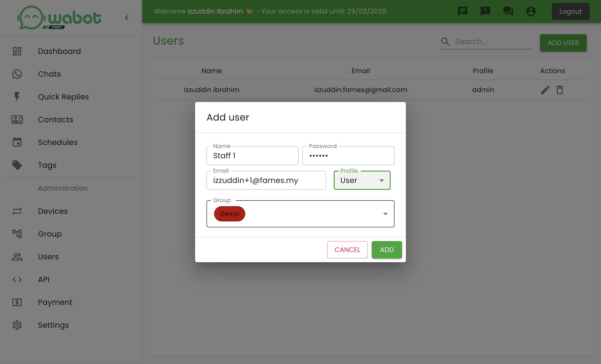Click the Devices administration icon
Screen dimensions: 601x364
[16, 211]
